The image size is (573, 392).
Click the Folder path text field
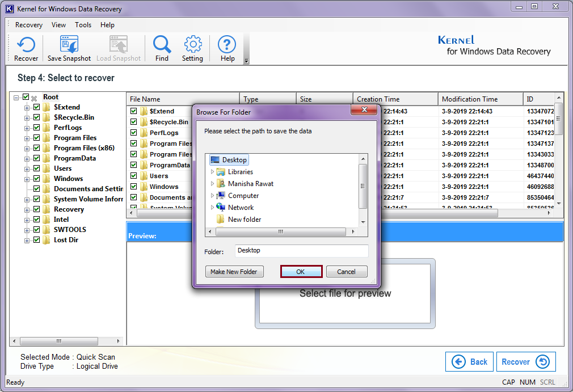301,251
